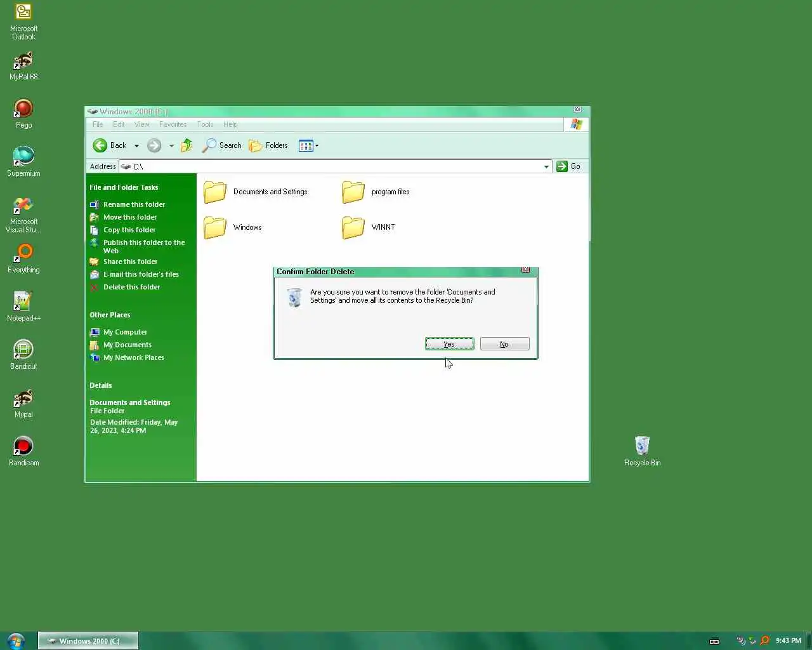Click the Back arrow icon in toolbar
This screenshot has height=650, width=812.
click(100, 145)
